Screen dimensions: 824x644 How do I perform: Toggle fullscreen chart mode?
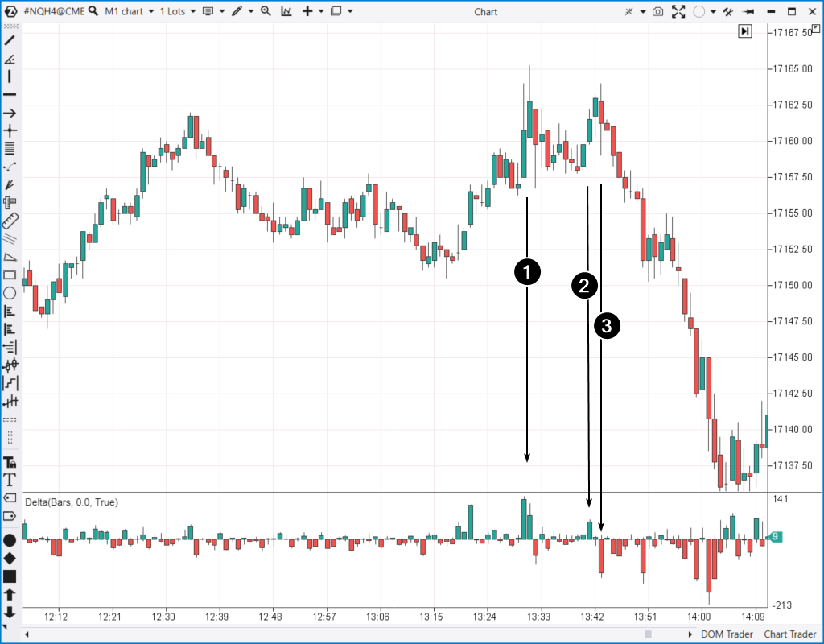tap(678, 11)
